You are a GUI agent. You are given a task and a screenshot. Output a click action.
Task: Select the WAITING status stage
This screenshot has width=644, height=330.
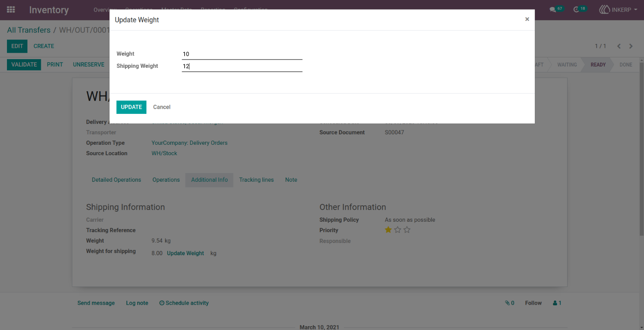point(567,65)
